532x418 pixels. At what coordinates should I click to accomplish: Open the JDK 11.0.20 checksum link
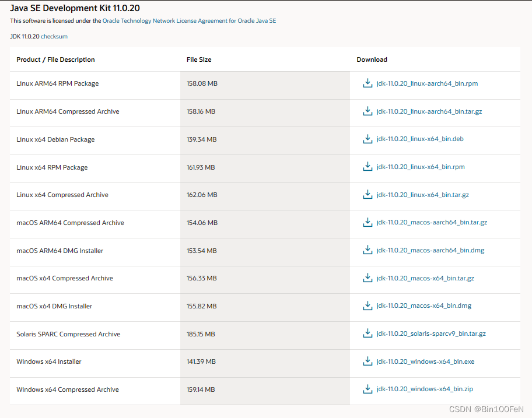tap(54, 36)
